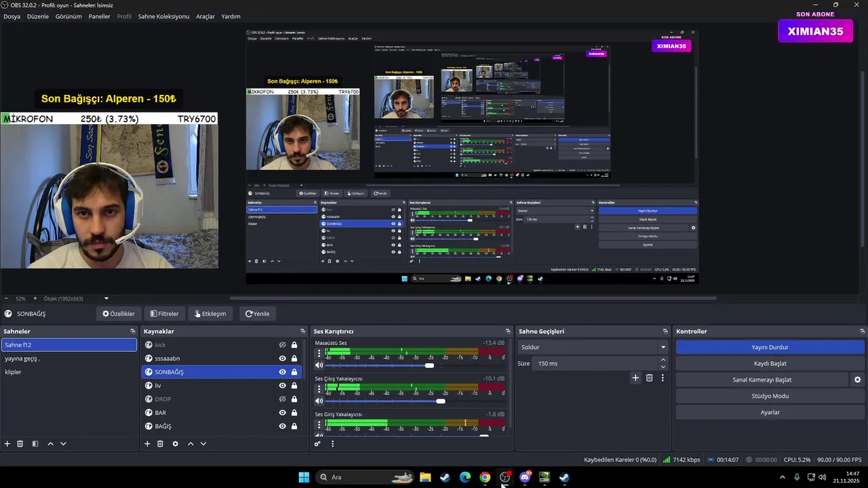Open Ses Çıkış Yakalayıcısı three-dot menu
Screen dimensions: 868x488
click(x=319, y=390)
